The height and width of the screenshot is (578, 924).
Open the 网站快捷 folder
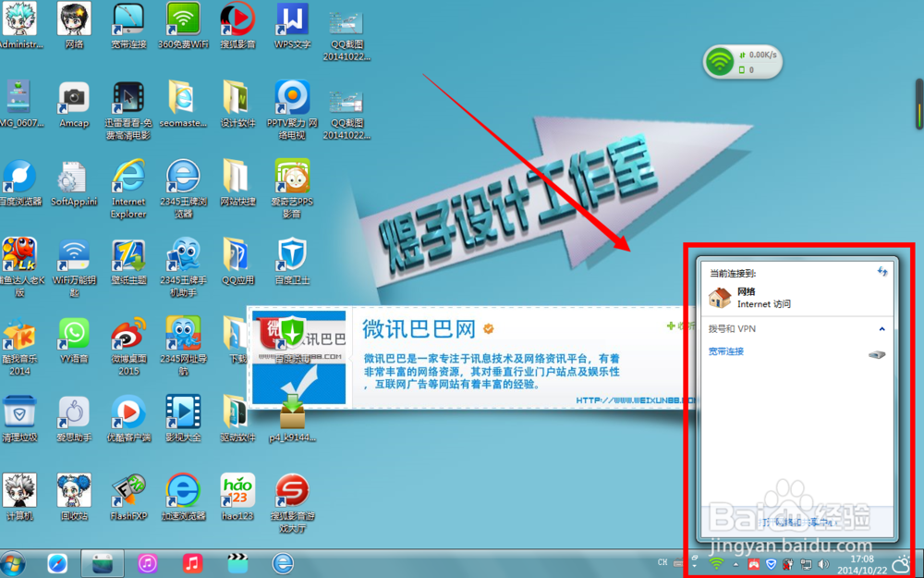pos(237,183)
